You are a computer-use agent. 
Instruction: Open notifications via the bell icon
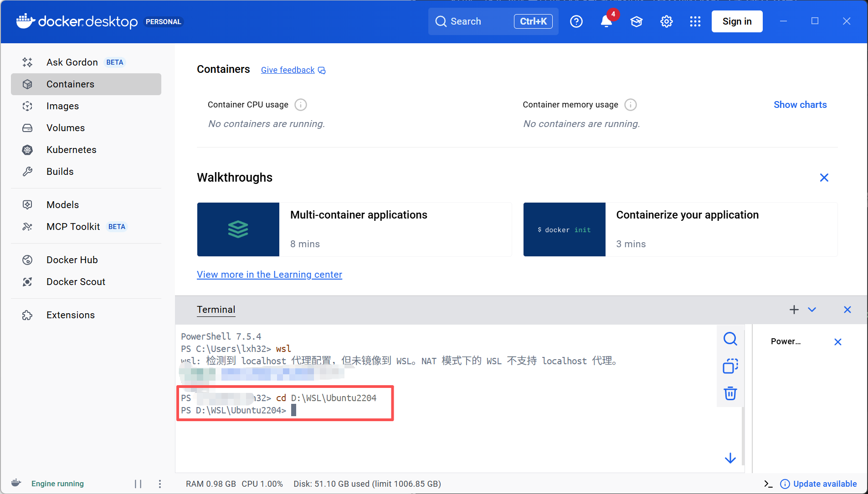606,21
